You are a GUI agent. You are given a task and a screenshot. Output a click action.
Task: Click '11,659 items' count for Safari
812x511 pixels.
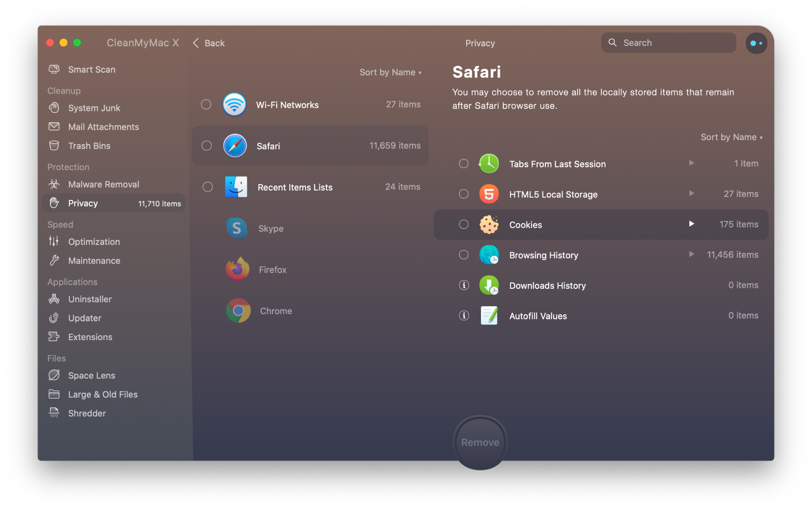click(395, 145)
